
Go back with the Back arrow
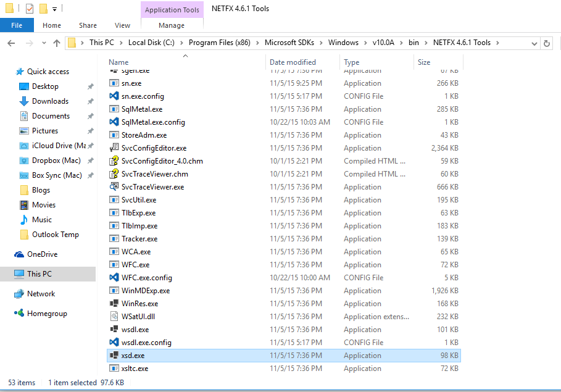[x=12, y=43]
